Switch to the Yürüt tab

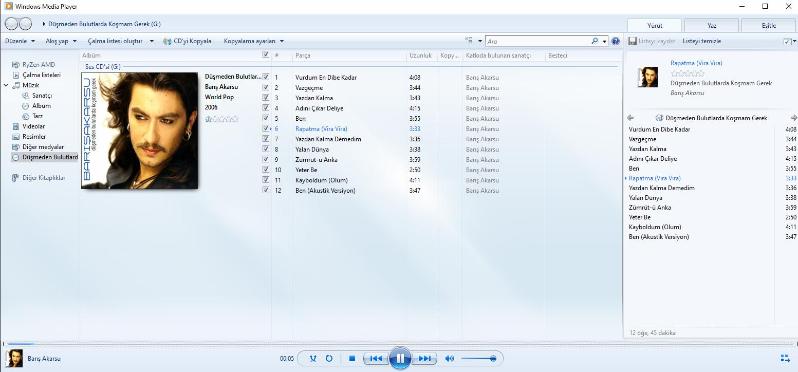click(654, 25)
